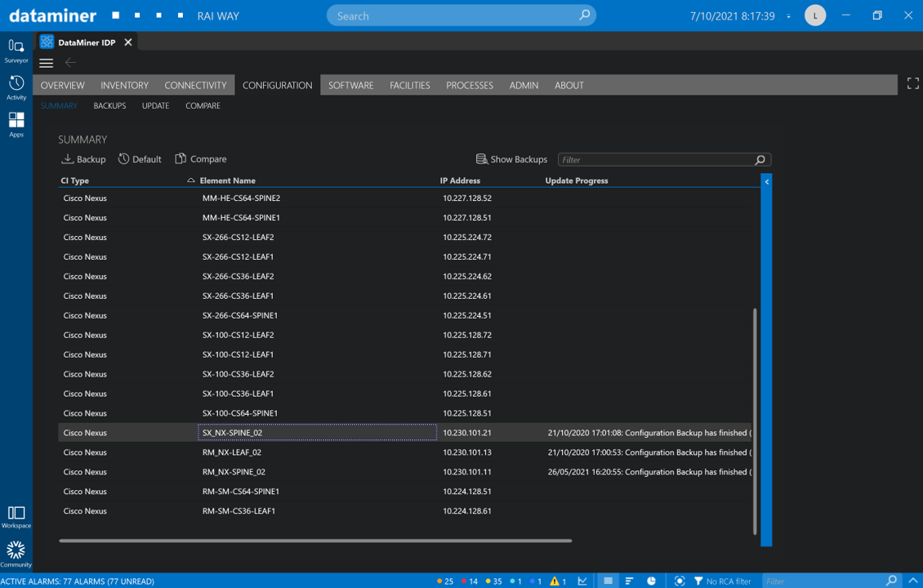The height and width of the screenshot is (588, 923).
Task: Select row RM_NX-LEAF_02
Action: tap(405, 452)
